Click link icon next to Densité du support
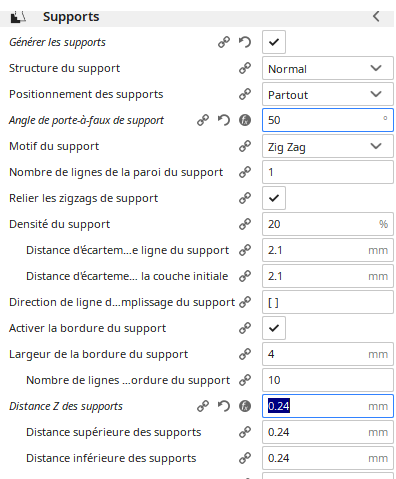Screen dimensions: 396x479 tap(245, 224)
